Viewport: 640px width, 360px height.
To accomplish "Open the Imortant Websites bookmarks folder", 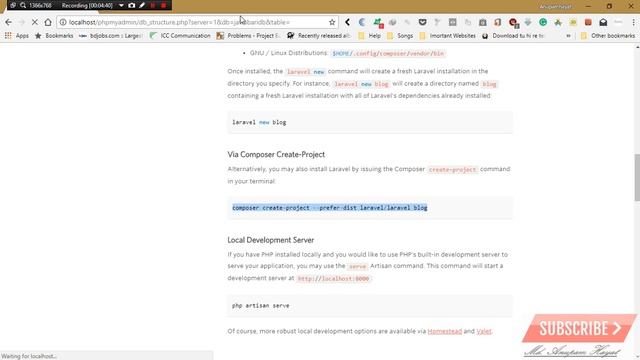I will click(x=448, y=36).
